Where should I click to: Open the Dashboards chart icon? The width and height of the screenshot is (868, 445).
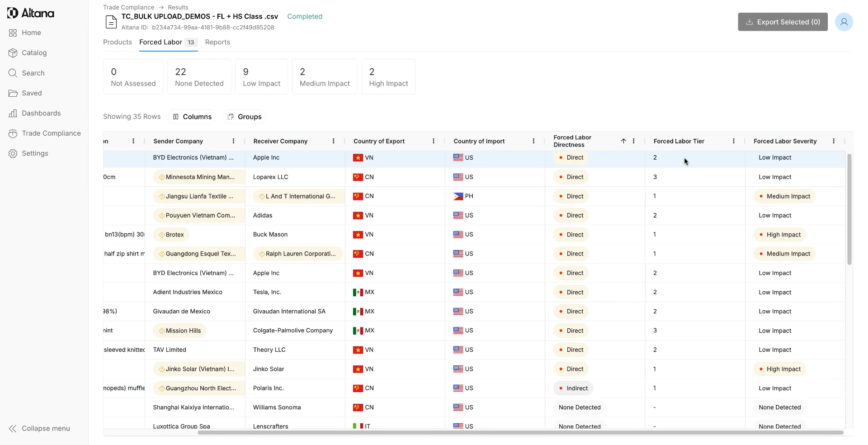pyautogui.click(x=13, y=114)
